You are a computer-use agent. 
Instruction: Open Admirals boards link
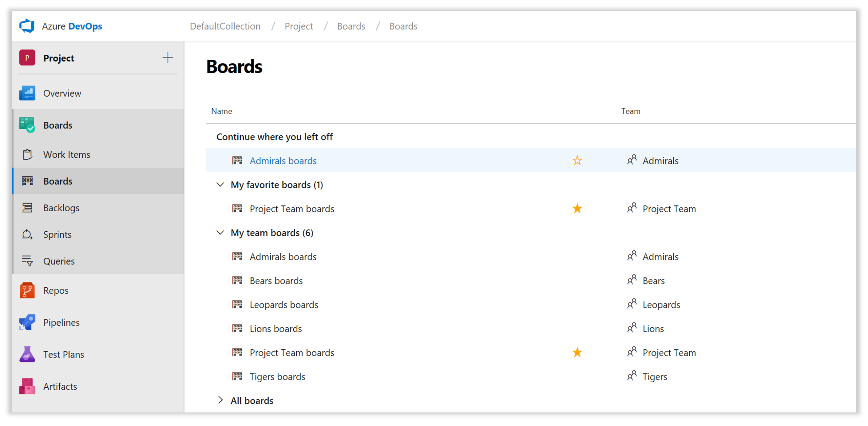(x=283, y=161)
